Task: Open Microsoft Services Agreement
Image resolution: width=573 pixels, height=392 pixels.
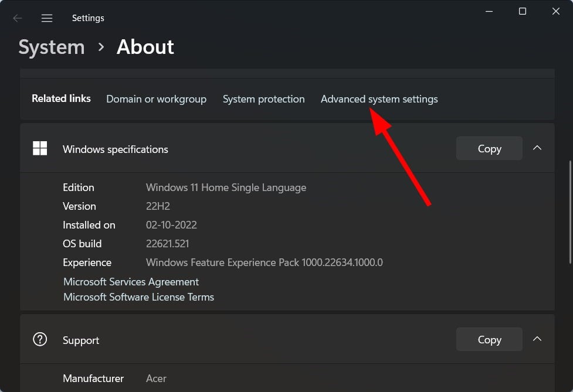Action: [x=130, y=282]
